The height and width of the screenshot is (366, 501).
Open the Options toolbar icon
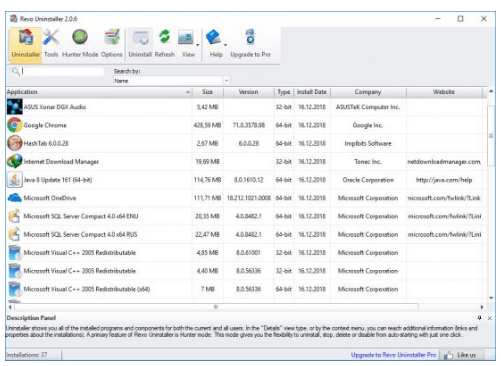112,37
